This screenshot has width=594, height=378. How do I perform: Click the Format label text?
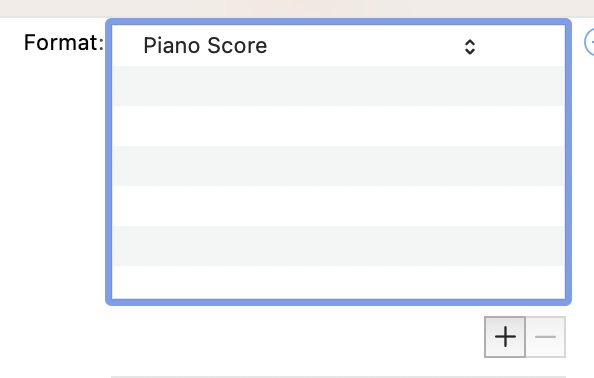[64, 42]
